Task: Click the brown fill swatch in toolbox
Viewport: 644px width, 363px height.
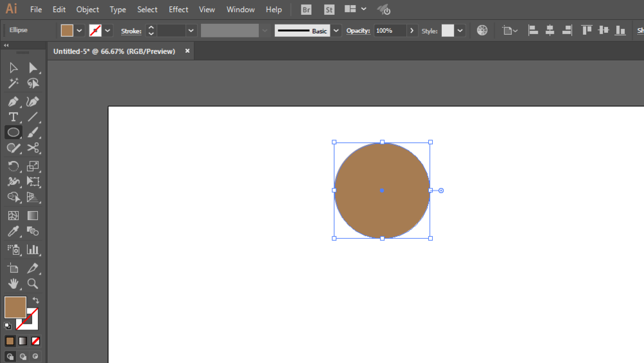Action: click(15, 308)
